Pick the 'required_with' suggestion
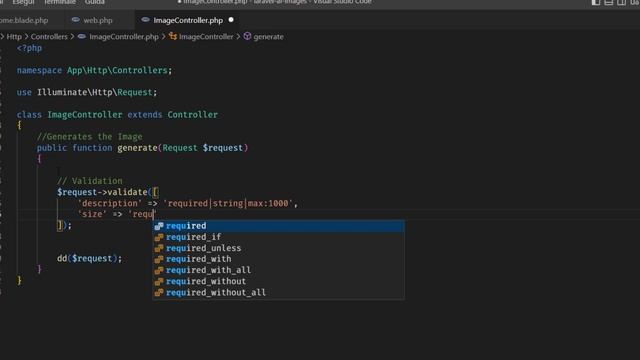The width and height of the screenshot is (640, 360). click(278, 259)
